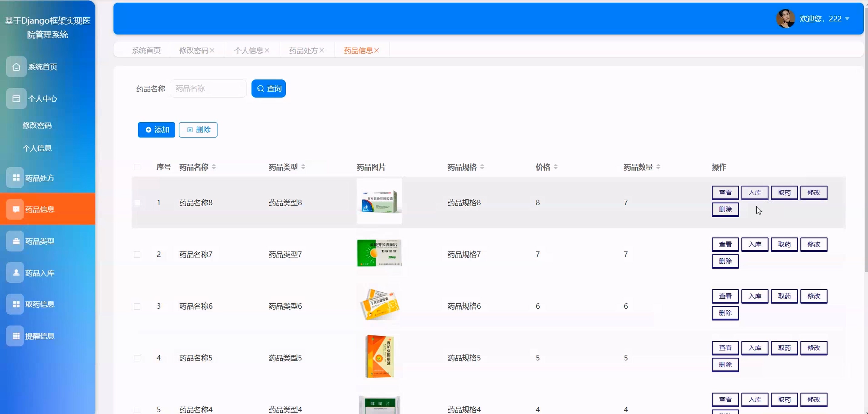Click the user avatar picture

[785, 18]
